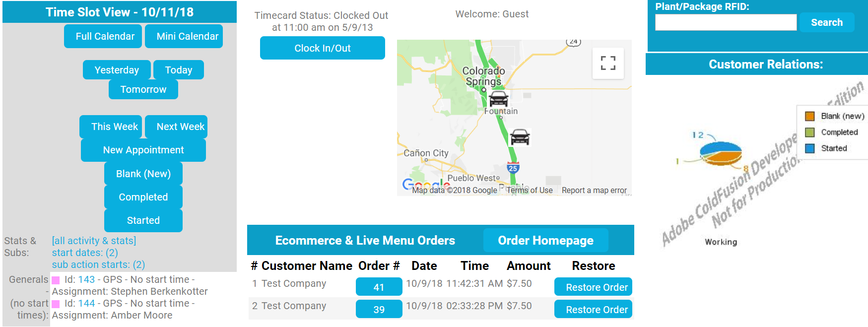The width and height of the screenshot is (868, 327).
Task: Create a New Appointment
Action: (143, 150)
